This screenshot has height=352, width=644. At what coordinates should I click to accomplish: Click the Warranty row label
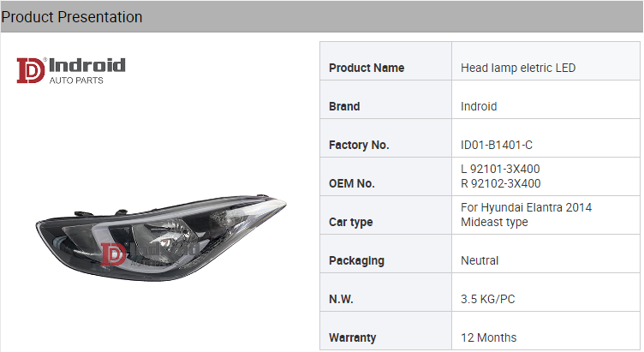[x=353, y=337]
